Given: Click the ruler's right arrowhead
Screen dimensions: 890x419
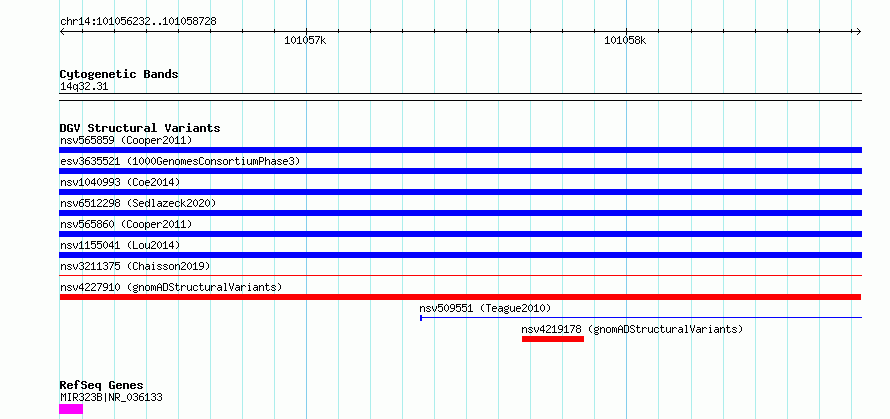Looking at the screenshot, I should tap(859, 32).
